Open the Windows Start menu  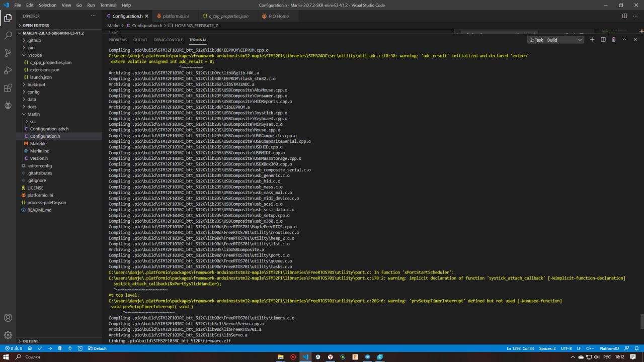pyautogui.click(x=6, y=356)
